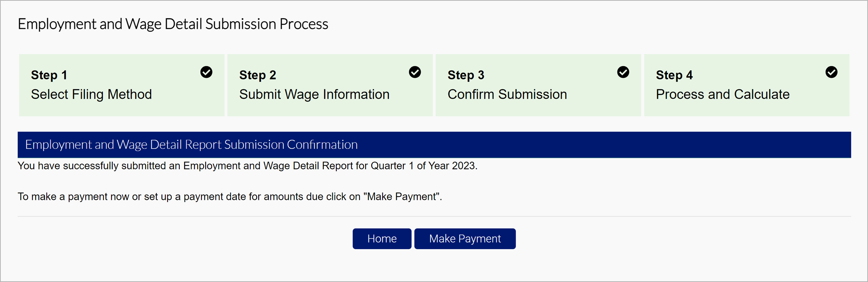Click the Home button
Image resolution: width=868 pixels, height=282 pixels.
382,239
